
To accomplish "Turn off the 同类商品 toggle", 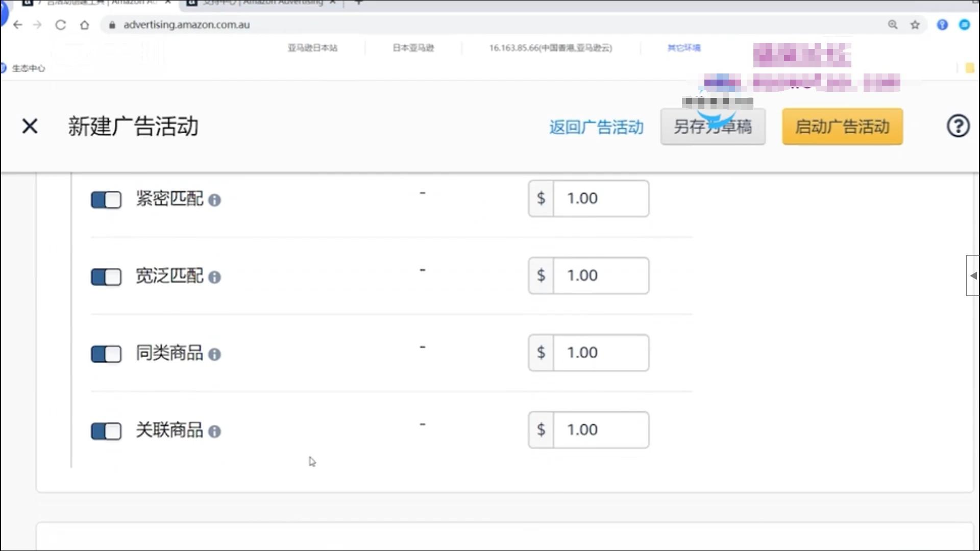I will coord(106,354).
